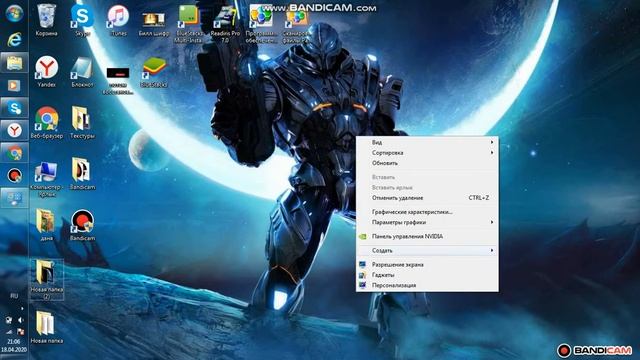Click the volume speaker tray icon
The image size is (640, 360).
click(x=20, y=320)
